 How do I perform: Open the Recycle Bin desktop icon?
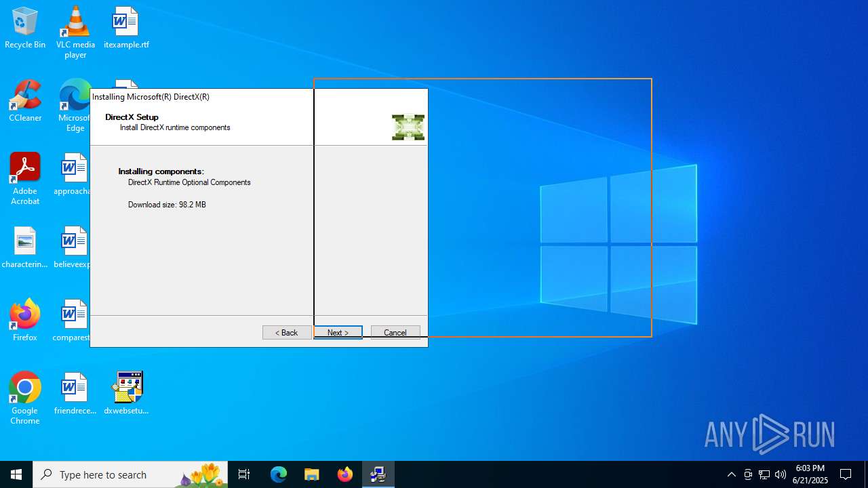click(25, 28)
